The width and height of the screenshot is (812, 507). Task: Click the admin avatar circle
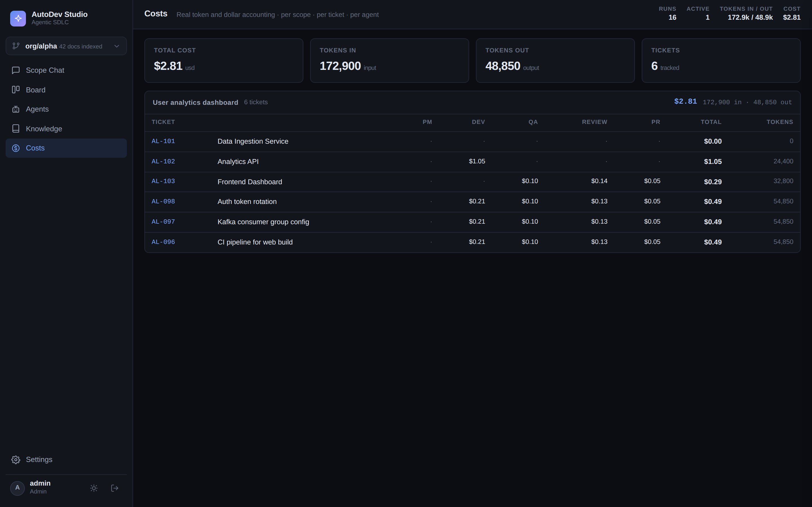17,488
